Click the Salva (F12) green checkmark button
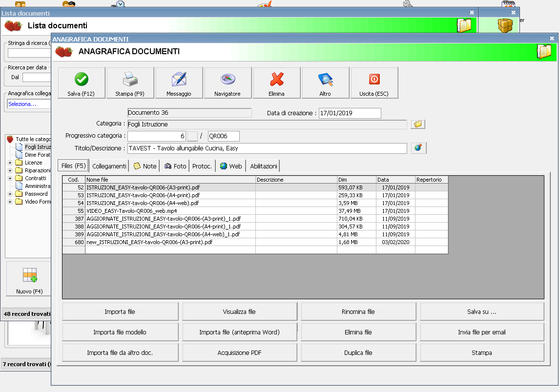560x392 pixels. coord(82,83)
